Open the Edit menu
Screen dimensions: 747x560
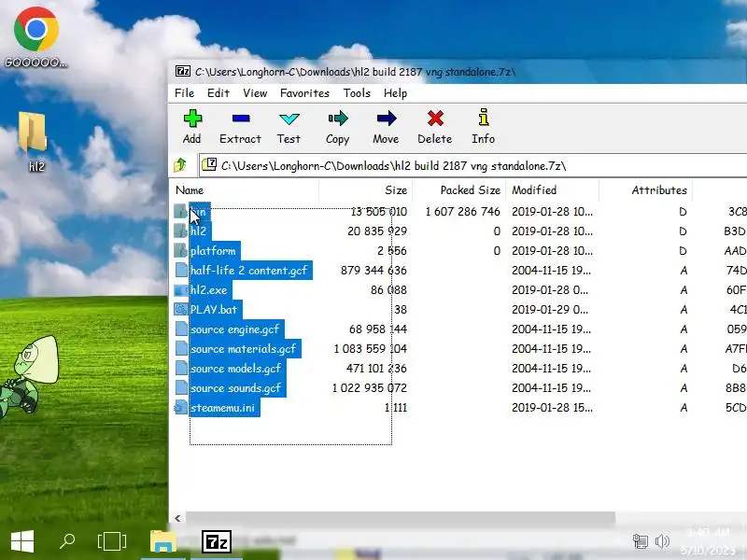(218, 93)
